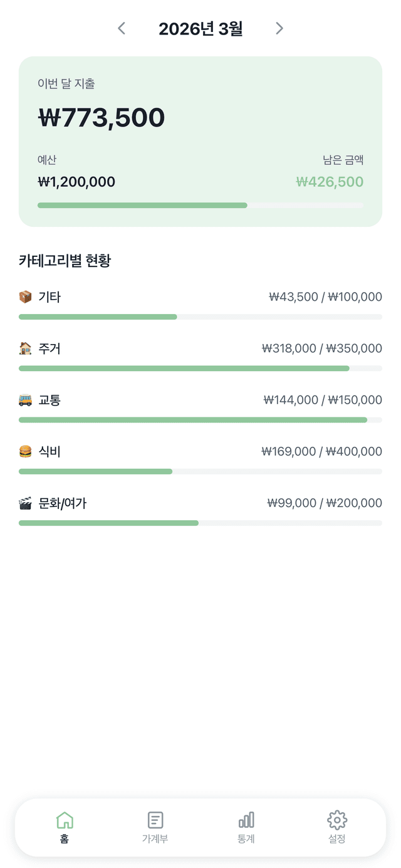Viewport: 401px width, 868px height.
Task: Open the 설정 settings icon
Action: 336,819
